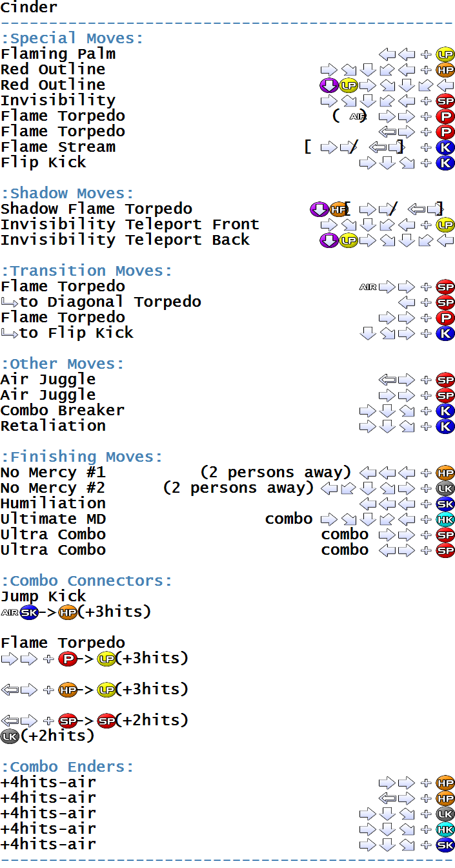Click the '(2 persons away)' note for No Mercy #1
The width and height of the screenshot is (455, 868).
coord(276,473)
